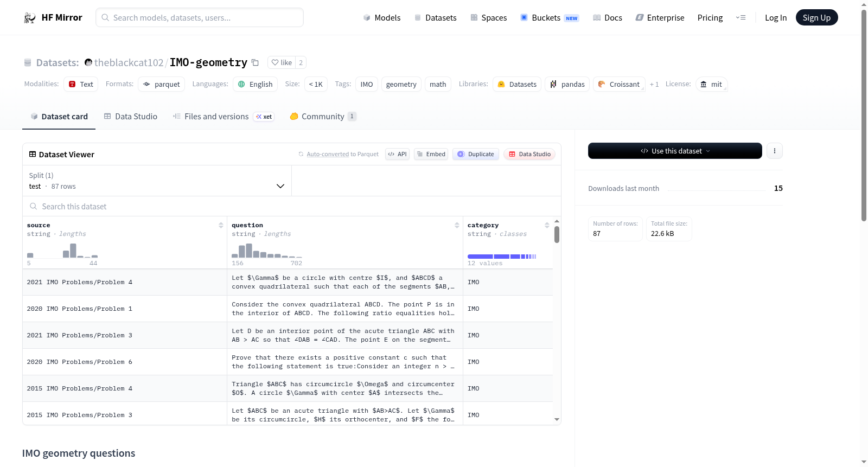The height and width of the screenshot is (467, 868).
Task: Sort by the source column
Action: point(221,225)
